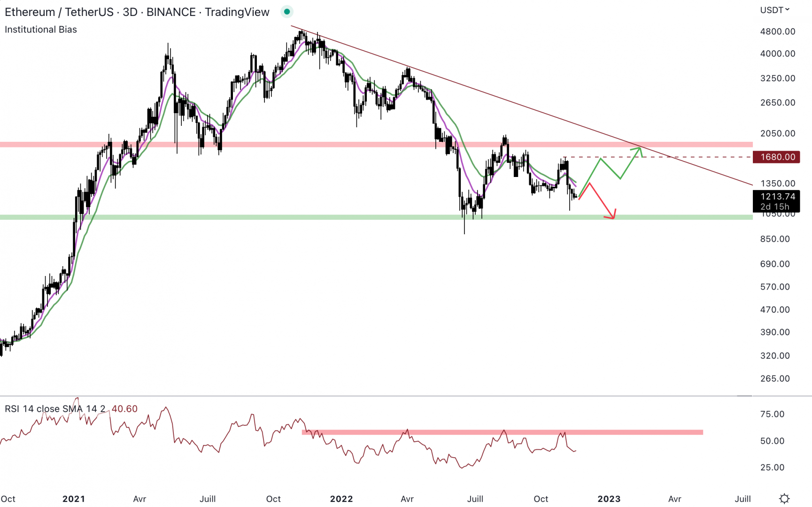Select the pink resistance zone band
Viewport: 812px width, 507px height.
(x=376, y=145)
